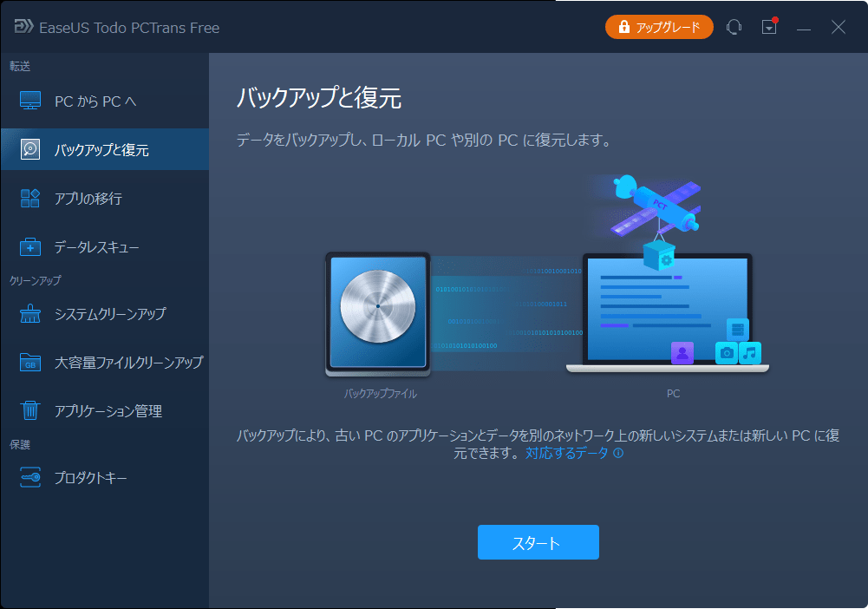Click the バックアップと復元 magnifier icon
Image resolution: width=868 pixels, height=609 pixels.
click(x=29, y=149)
